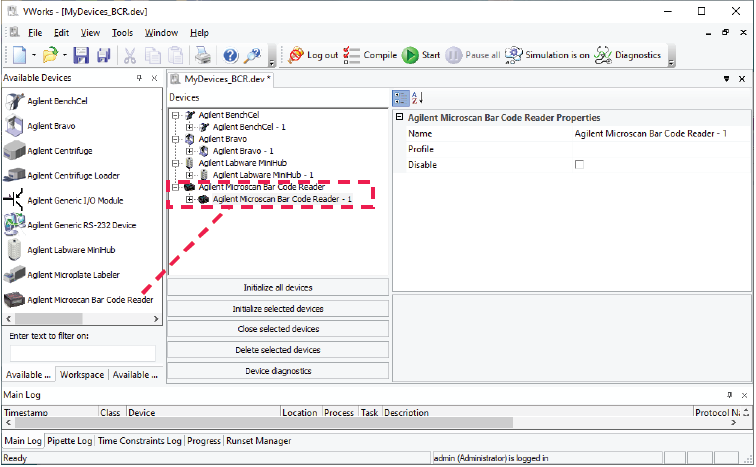
Task: Collapse the Agilent BenchCel tree node
Action: click(176, 115)
